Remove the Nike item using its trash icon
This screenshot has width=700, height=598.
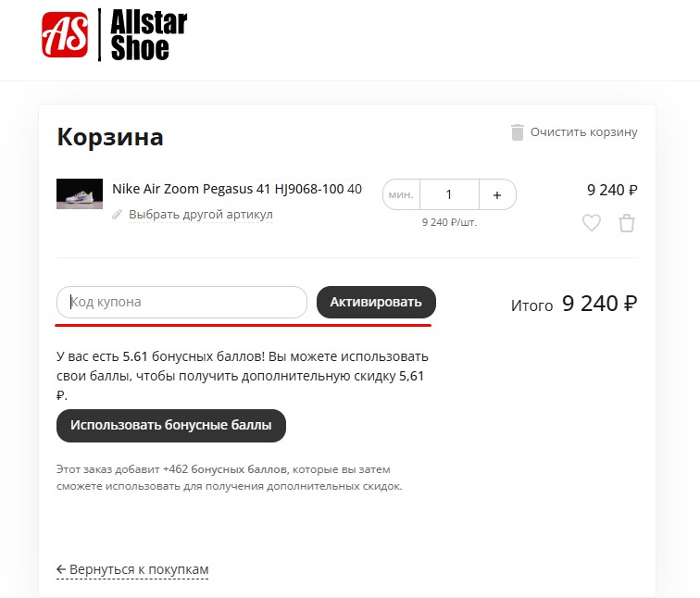click(x=627, y=223)
